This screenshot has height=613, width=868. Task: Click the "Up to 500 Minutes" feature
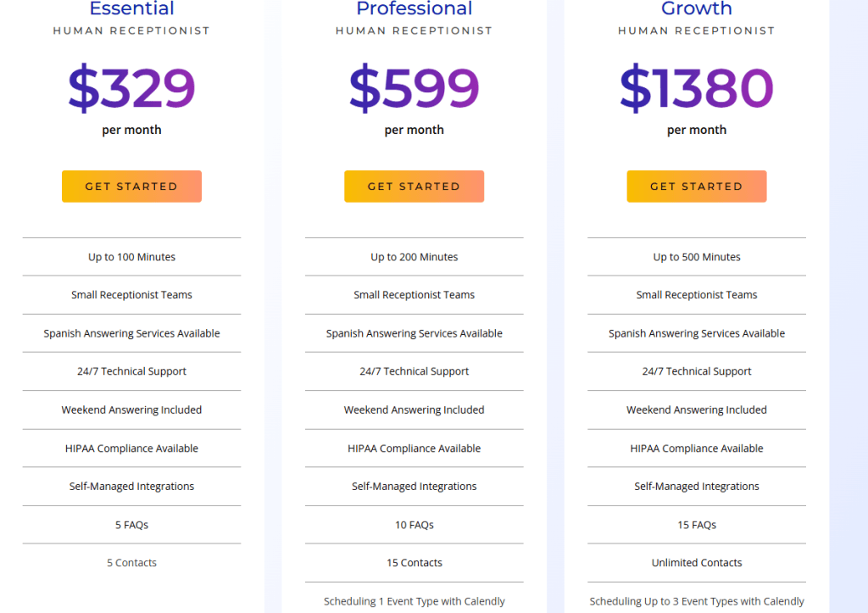696,257
